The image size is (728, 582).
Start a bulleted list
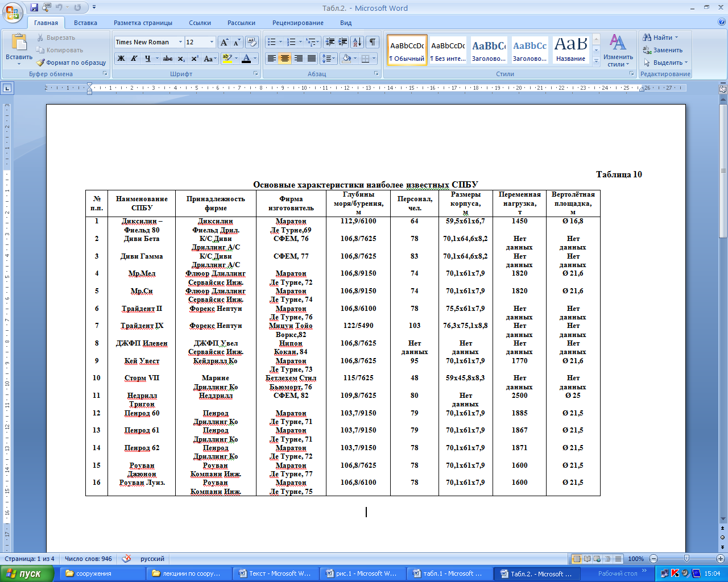point(272,42)
